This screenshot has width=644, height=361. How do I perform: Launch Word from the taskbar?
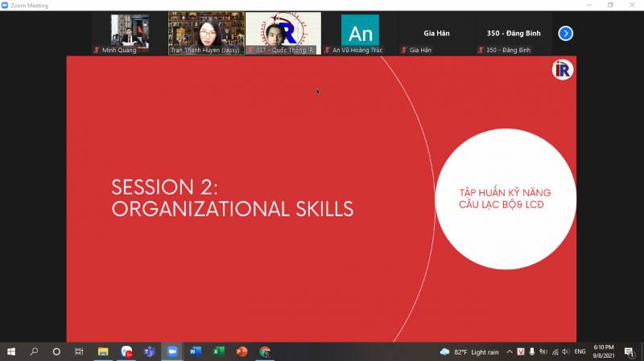(195, 351)
